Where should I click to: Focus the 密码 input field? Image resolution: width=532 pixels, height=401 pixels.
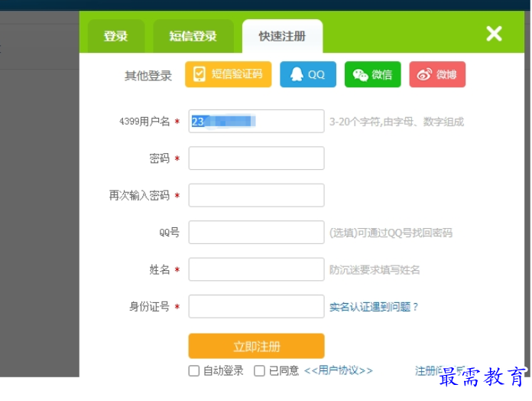coord(257,158)
